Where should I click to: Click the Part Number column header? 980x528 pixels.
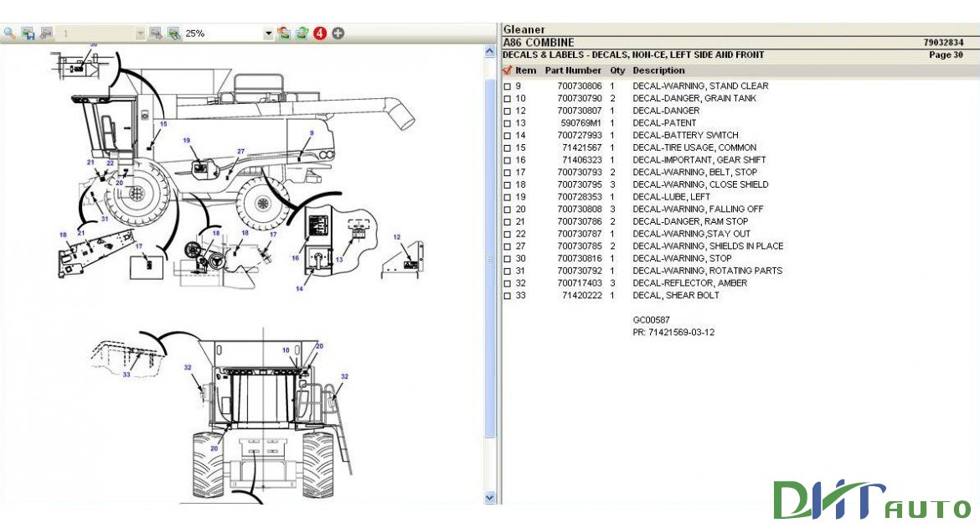click(x=572, y=70)
